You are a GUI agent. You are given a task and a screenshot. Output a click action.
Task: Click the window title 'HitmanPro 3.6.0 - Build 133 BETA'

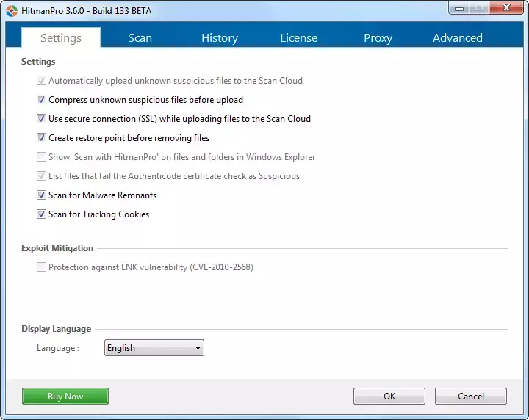tap(87, 11)
